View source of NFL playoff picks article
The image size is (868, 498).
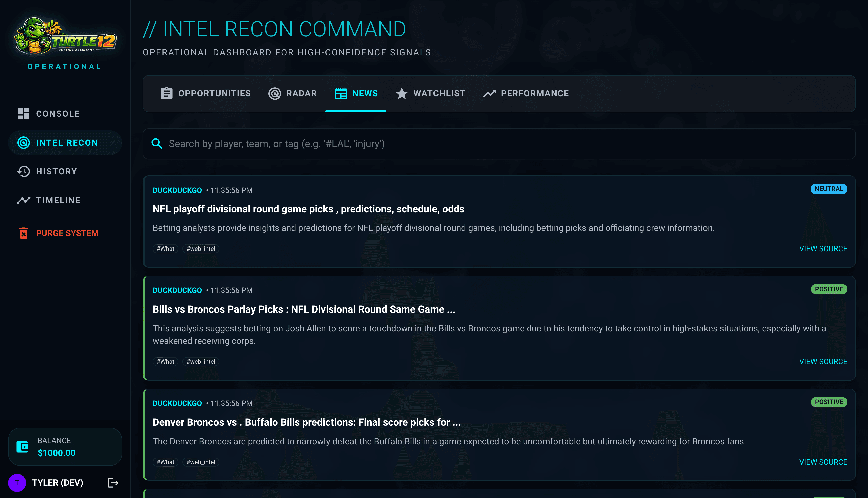point(823,249)
